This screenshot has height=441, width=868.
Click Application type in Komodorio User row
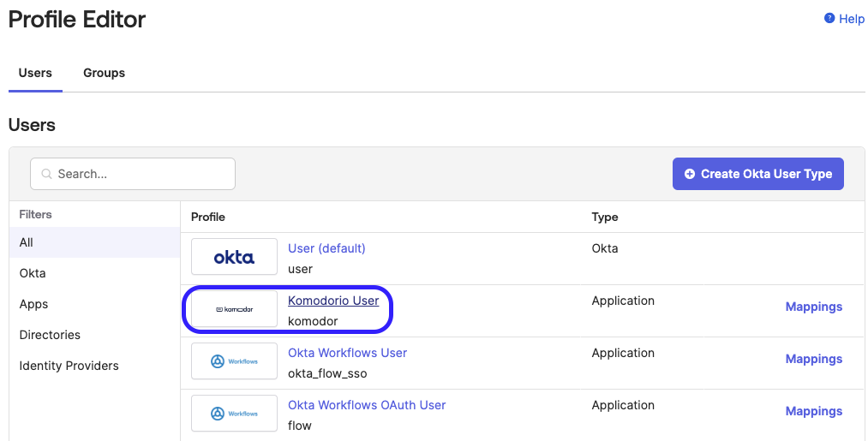coord(623,301)
